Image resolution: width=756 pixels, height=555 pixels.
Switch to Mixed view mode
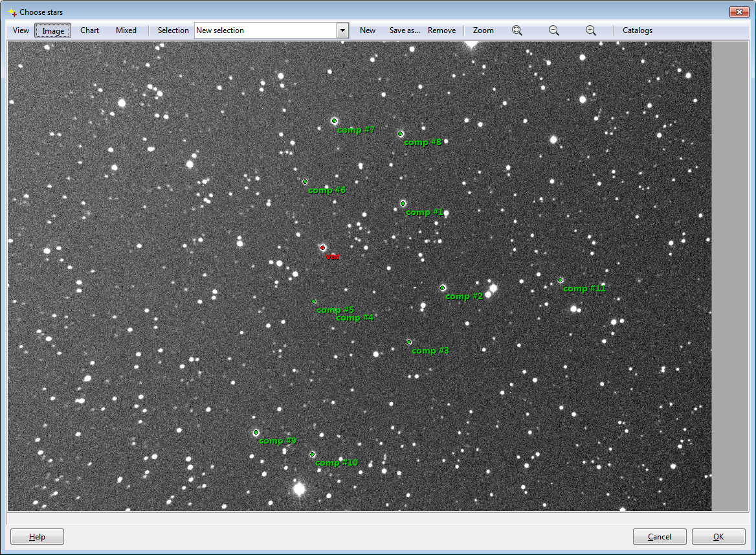(126, 30)
